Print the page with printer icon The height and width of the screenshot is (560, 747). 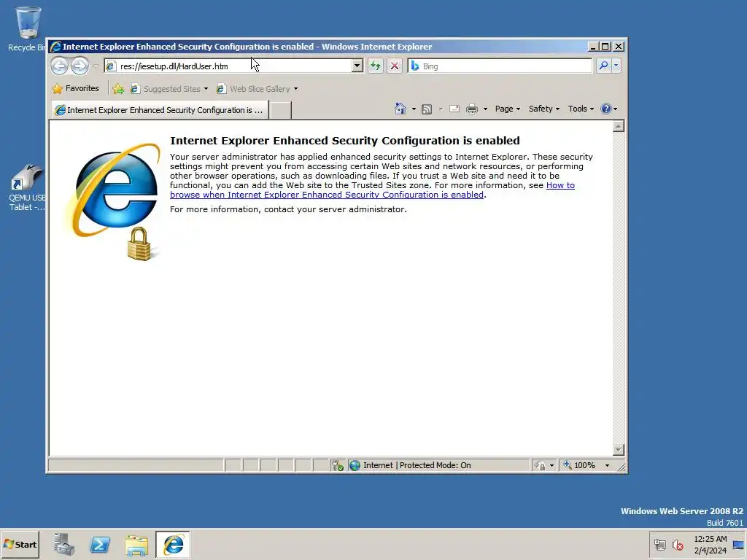[x=472, y=109]
